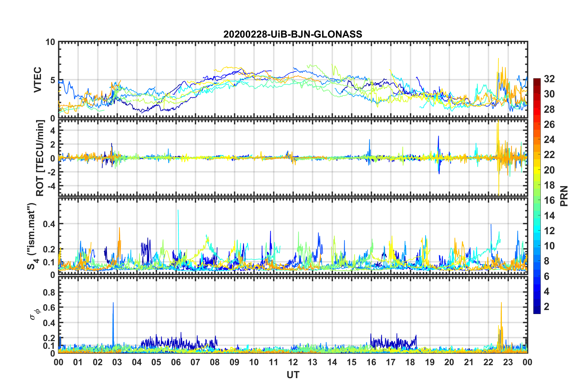Click colorbar tick label 12
This screenshot has width=586, height=392.
(x=549, y=231)
